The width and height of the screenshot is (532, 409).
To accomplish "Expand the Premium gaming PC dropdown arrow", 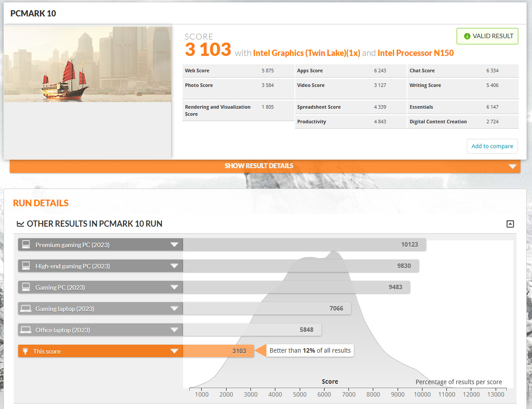I will (174, 245).
